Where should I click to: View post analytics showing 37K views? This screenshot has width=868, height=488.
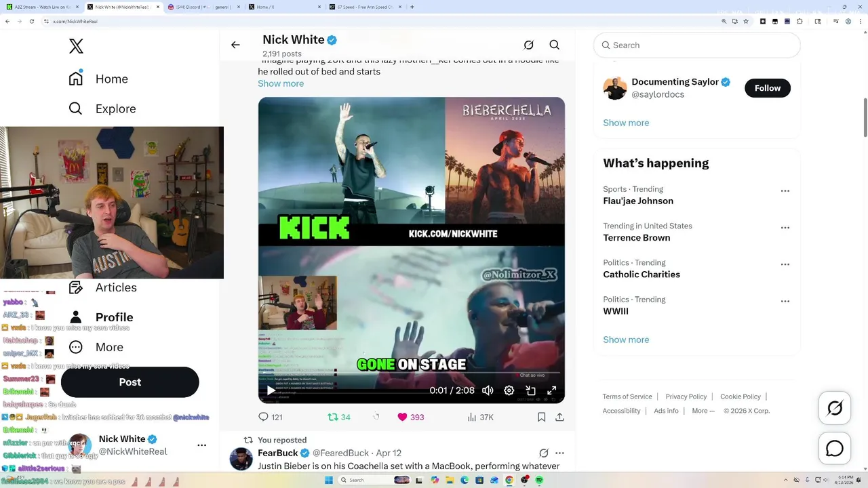480,418
